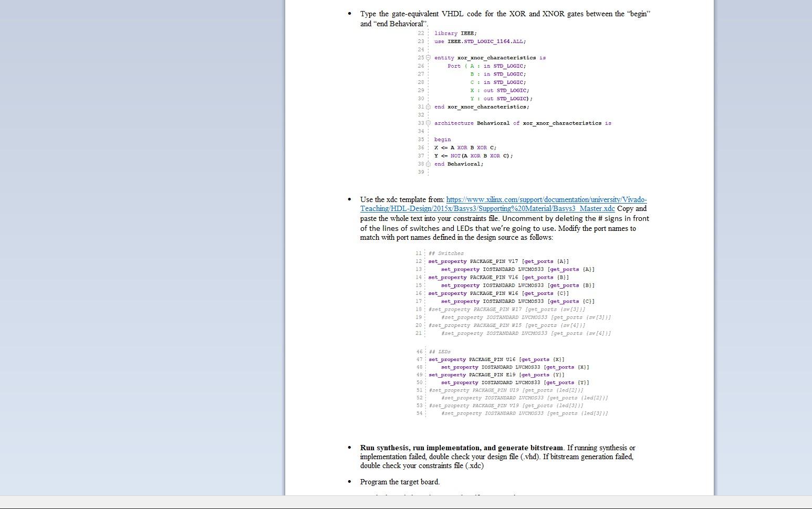Click the fold marker beside end Behavioral

(x=428, y=164)
